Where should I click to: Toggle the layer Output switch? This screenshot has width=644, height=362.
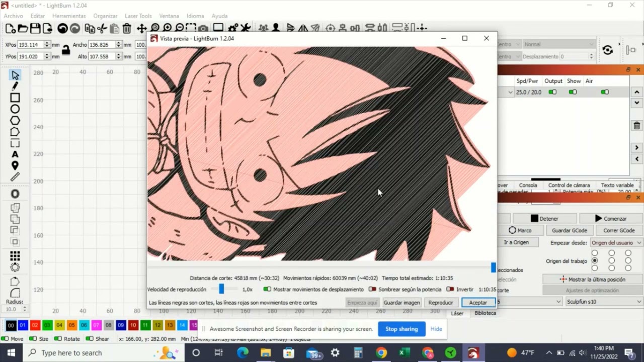552,92
